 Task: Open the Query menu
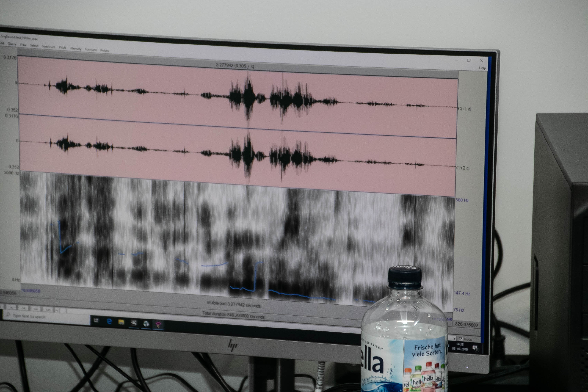click(12, 44)
